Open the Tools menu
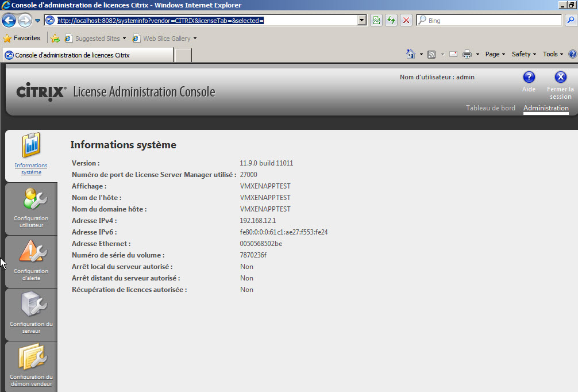 pos(553,54)
